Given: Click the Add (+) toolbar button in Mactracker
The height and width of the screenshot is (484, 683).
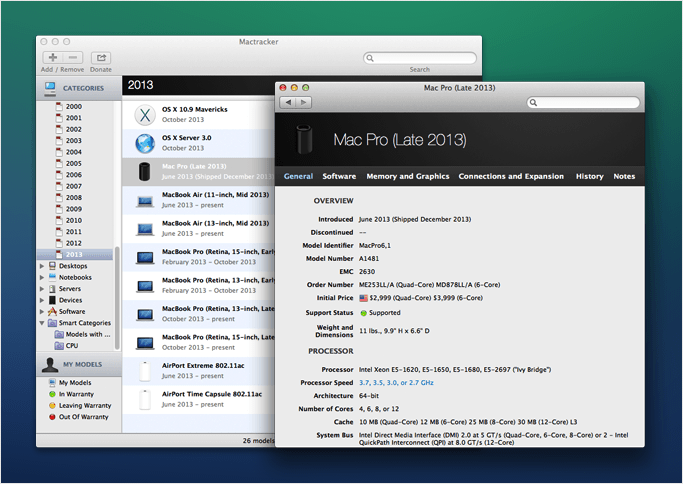Looking at the screenshot, I should pyautogui.click(x=53, y=58).
